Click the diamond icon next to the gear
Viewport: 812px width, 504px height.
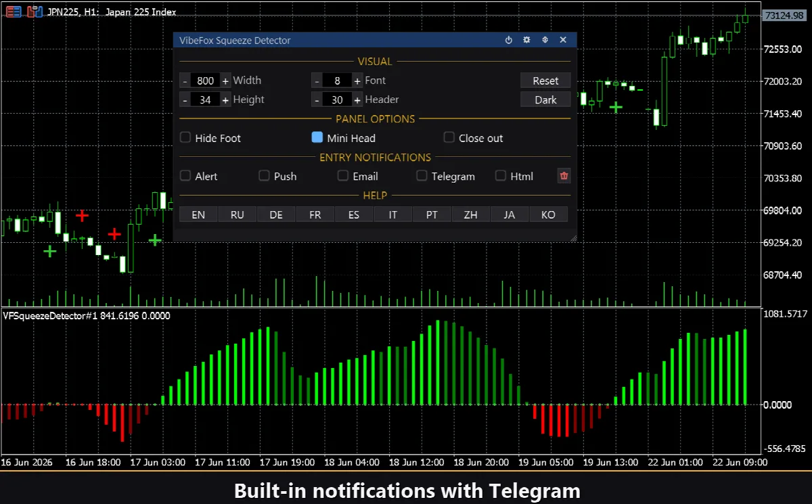(x=545, y=41)
